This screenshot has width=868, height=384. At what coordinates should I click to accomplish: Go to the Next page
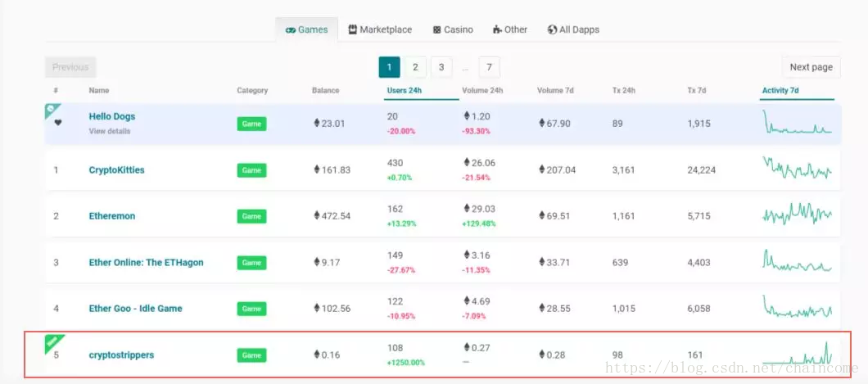coord(811,67)
